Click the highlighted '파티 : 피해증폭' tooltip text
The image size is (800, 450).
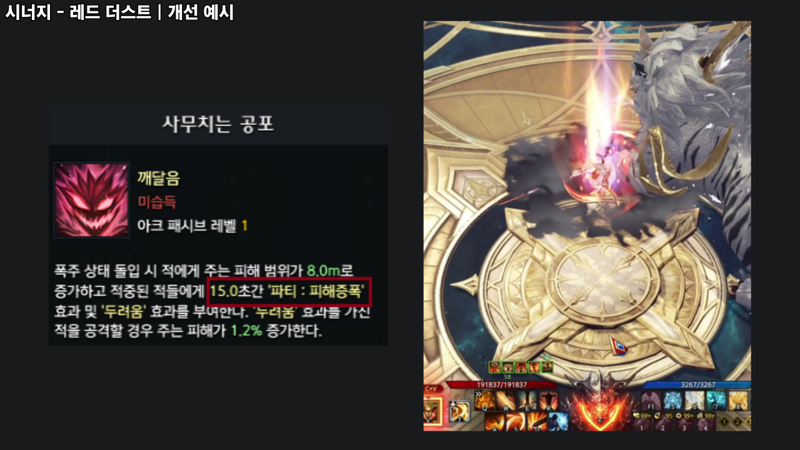[315, 292]
